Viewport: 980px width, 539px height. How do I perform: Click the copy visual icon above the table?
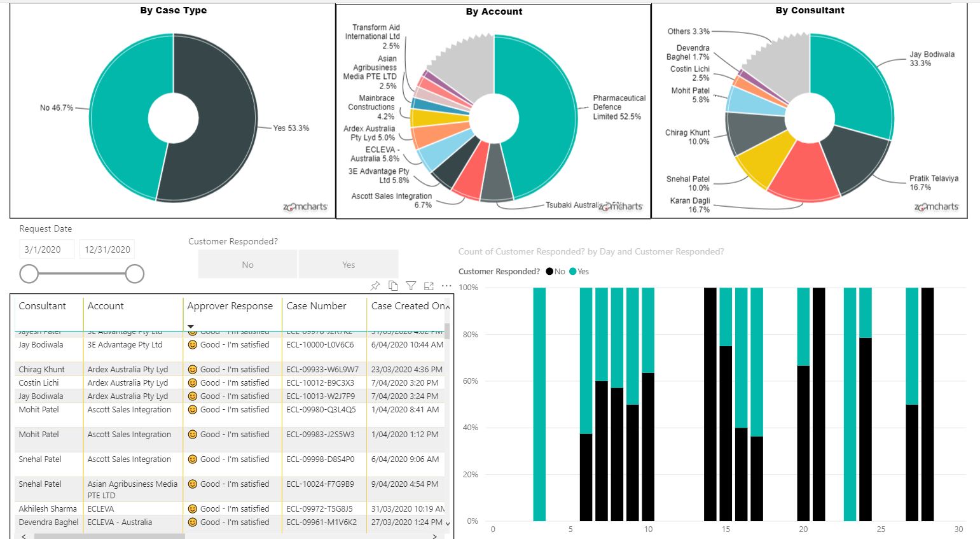pyautogui.click(x=393, y=286)
